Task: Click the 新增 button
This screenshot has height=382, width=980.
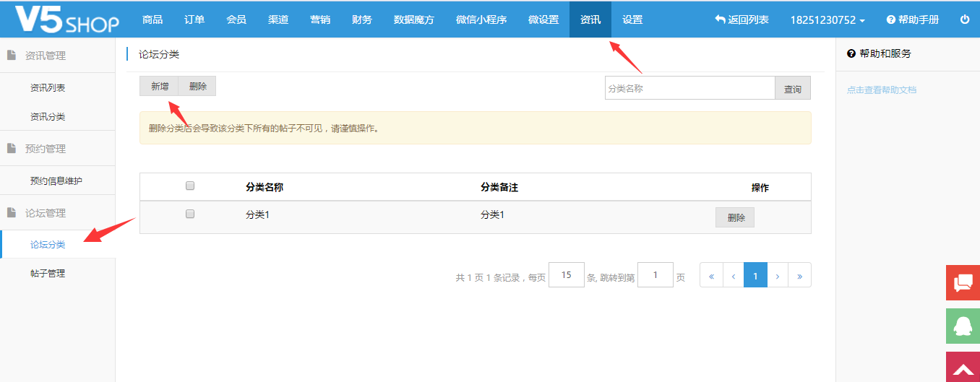Action: (x=160, y=86)
